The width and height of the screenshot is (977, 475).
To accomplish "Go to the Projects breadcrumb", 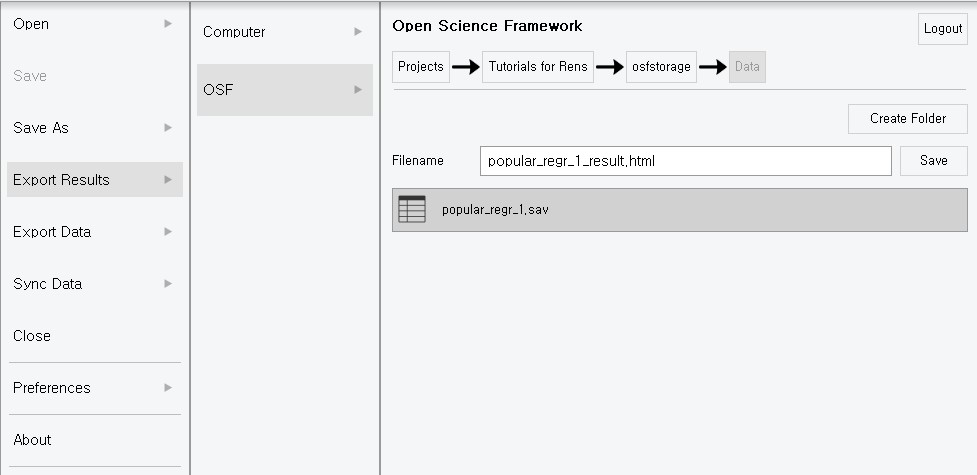I will [x=420, y=67].
